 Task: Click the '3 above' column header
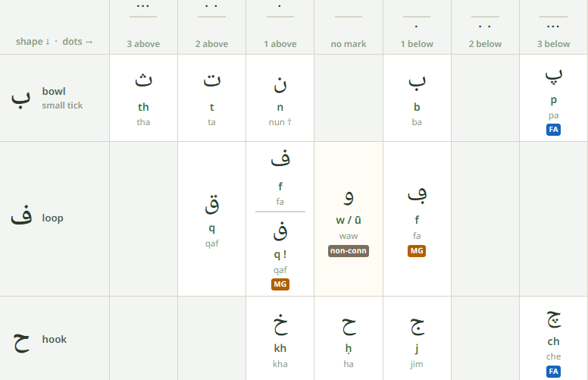(143, 27)
